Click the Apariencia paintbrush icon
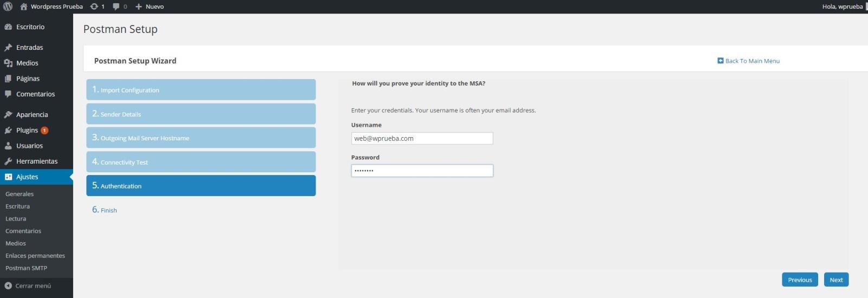This screenshot has width=868, height=298. (x=8, y=114)
